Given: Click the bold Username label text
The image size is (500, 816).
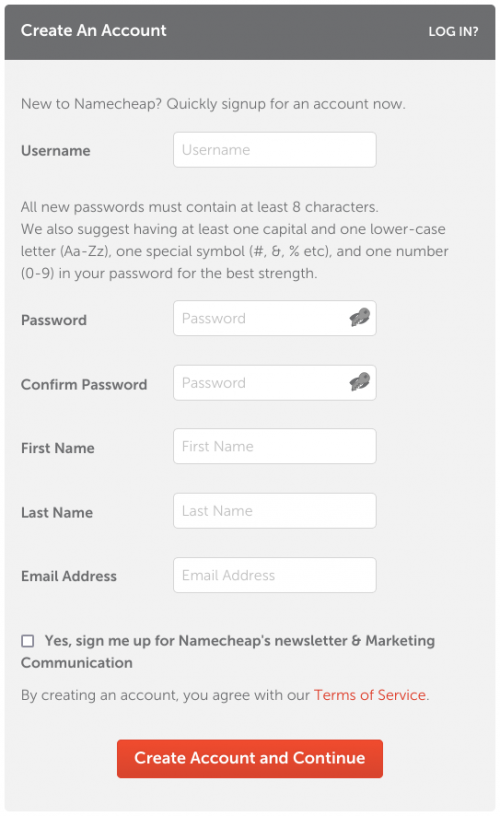Looking at the screenshot, I should [x=56, y=151].
